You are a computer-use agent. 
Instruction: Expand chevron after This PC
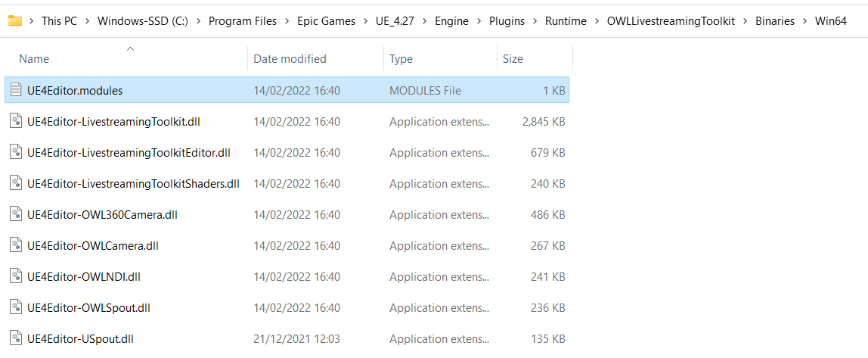(87, 21)
